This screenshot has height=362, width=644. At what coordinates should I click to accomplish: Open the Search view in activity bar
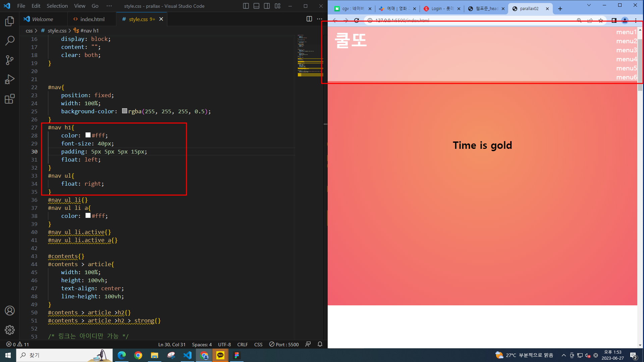(x=9, y=41)
